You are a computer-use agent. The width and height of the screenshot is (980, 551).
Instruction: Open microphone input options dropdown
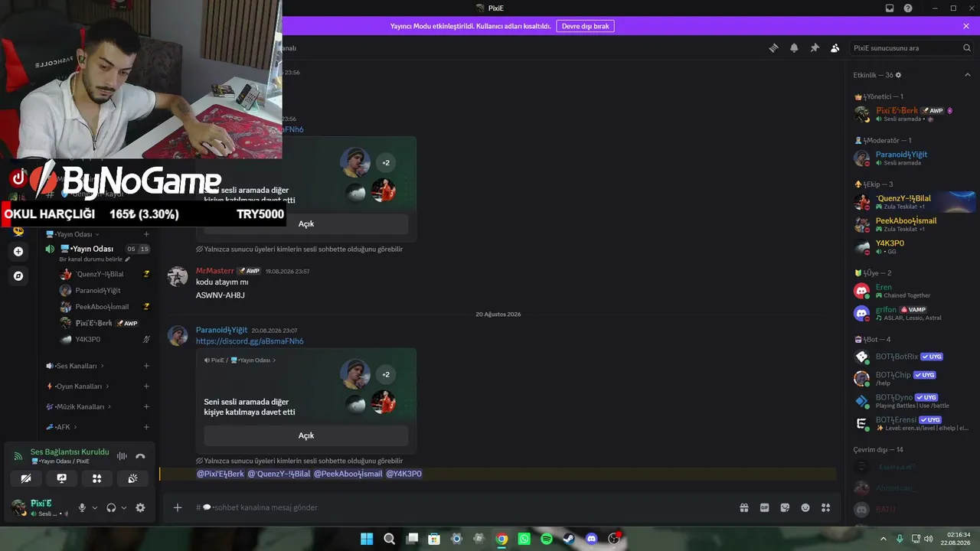(95, 507)
